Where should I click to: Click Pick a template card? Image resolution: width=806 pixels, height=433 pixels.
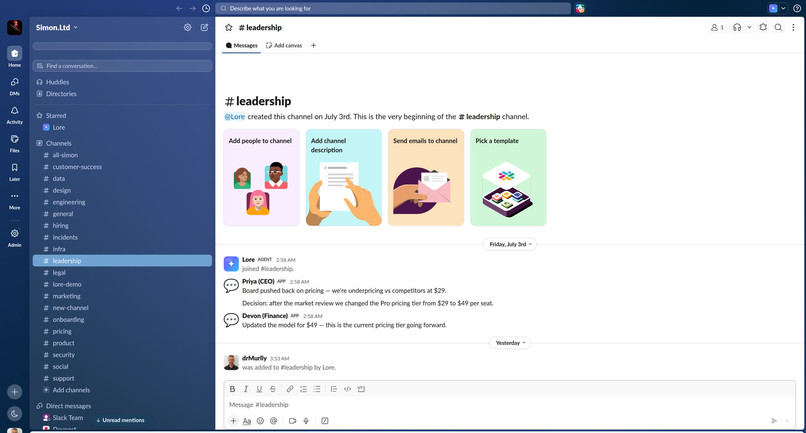pos(508,177)
